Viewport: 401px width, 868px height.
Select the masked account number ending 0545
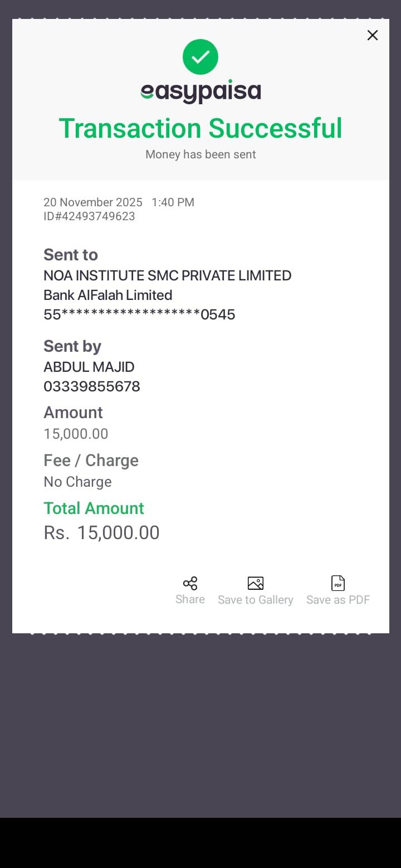coord(139,315)
